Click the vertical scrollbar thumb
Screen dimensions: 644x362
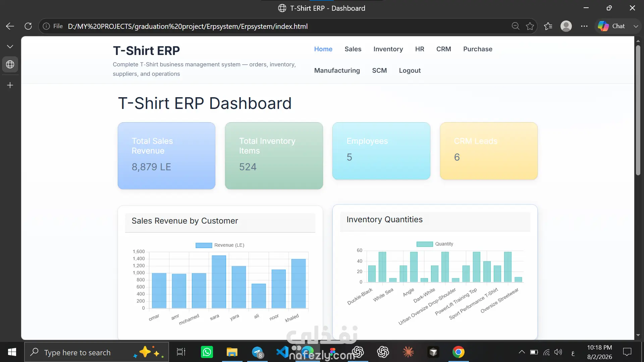(x=638, y=110)
